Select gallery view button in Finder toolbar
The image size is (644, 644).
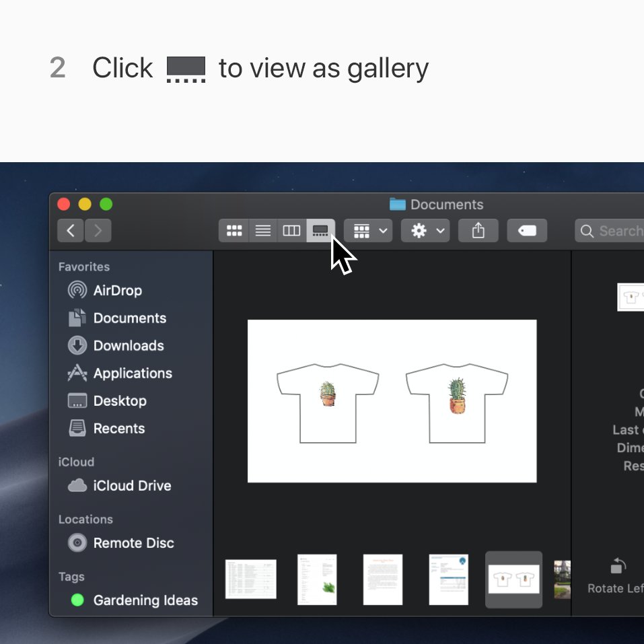(x=320, y=230)
